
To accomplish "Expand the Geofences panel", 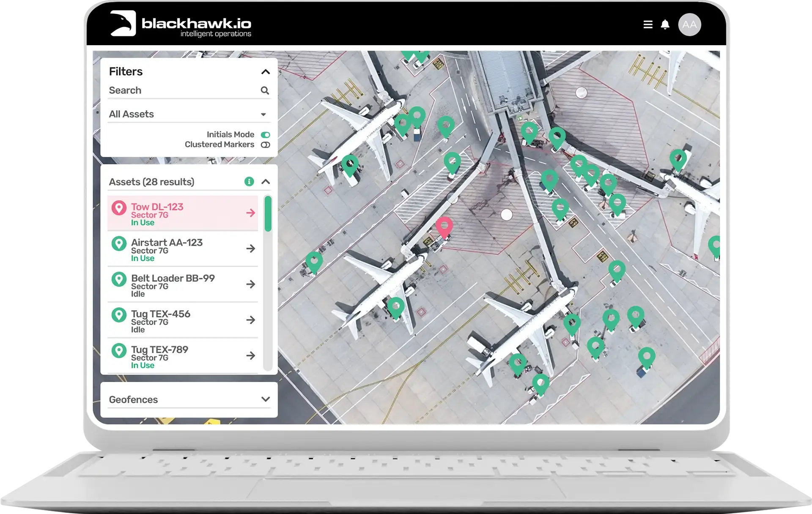I will pyautogui.click(x=265, y=399).
